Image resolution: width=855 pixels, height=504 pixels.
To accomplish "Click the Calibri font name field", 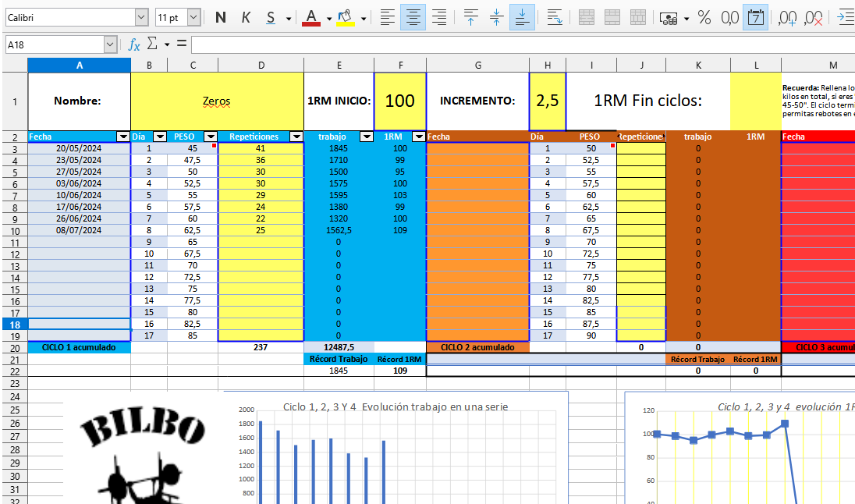I will (x=70, y=17).
